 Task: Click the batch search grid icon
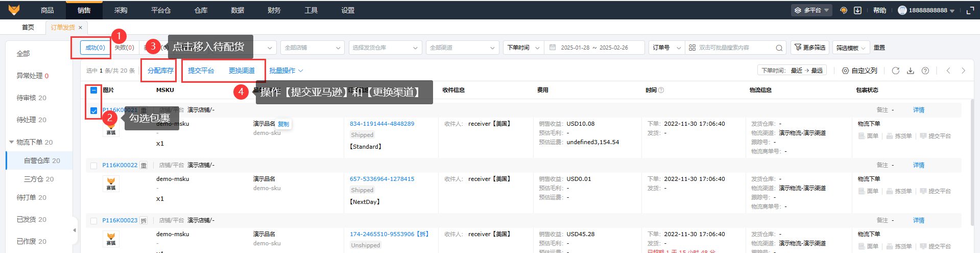click(692, 48)
